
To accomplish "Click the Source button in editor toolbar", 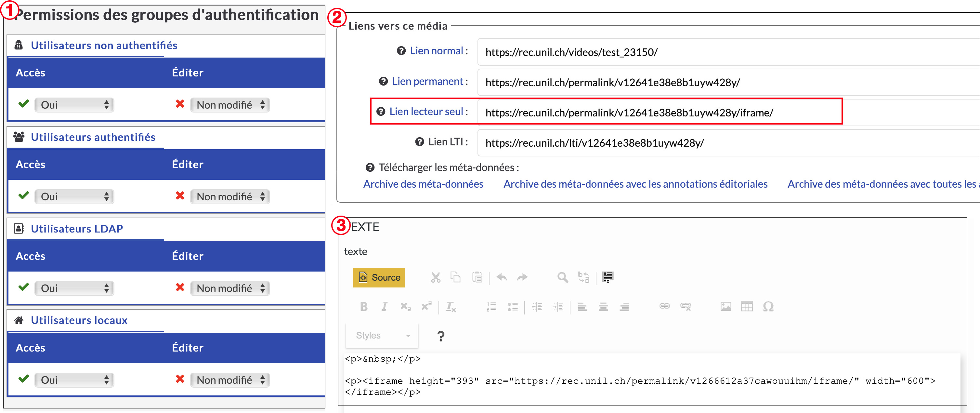I will [x=379, y=277].
